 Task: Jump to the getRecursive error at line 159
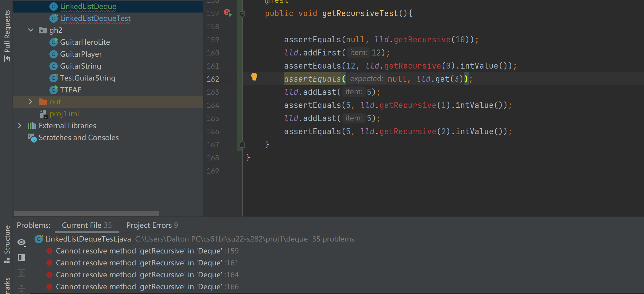point(139,251)
